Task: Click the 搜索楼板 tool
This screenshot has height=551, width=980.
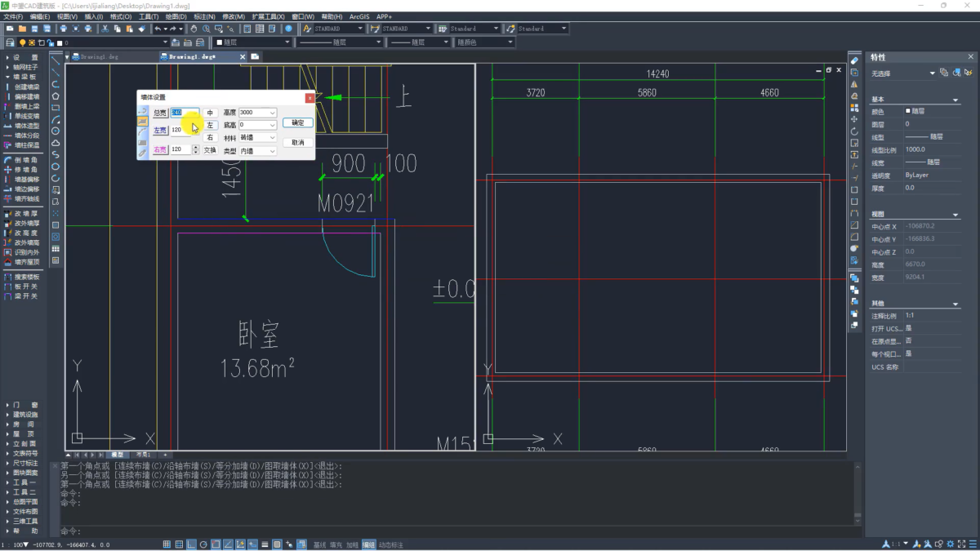Action: tap(22, 277)
